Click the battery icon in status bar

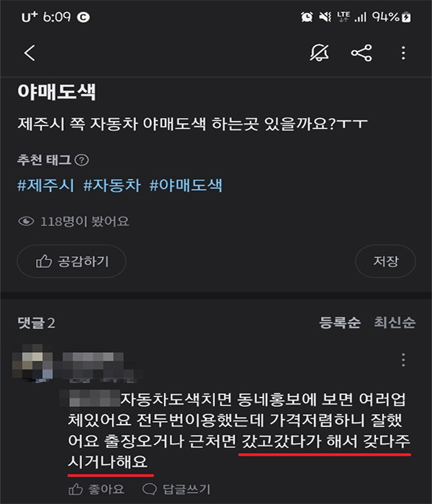tap(407, 17)
